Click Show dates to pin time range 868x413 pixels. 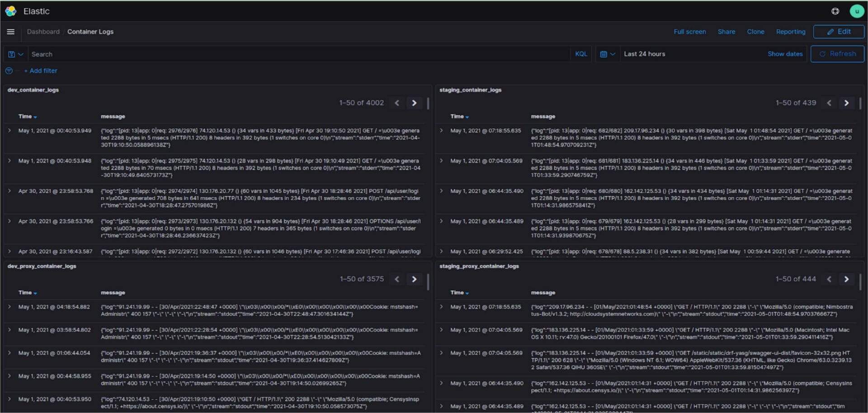coord(785,54)
